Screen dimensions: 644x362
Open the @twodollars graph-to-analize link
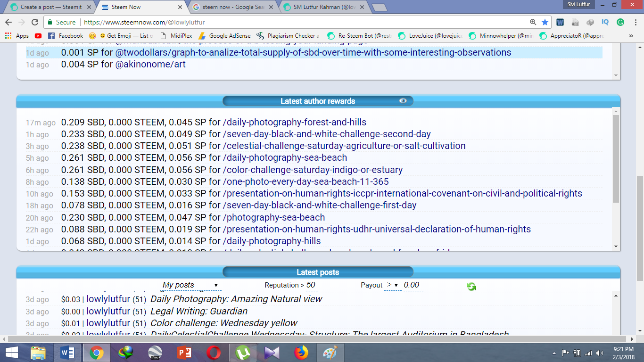coord(313,52)
